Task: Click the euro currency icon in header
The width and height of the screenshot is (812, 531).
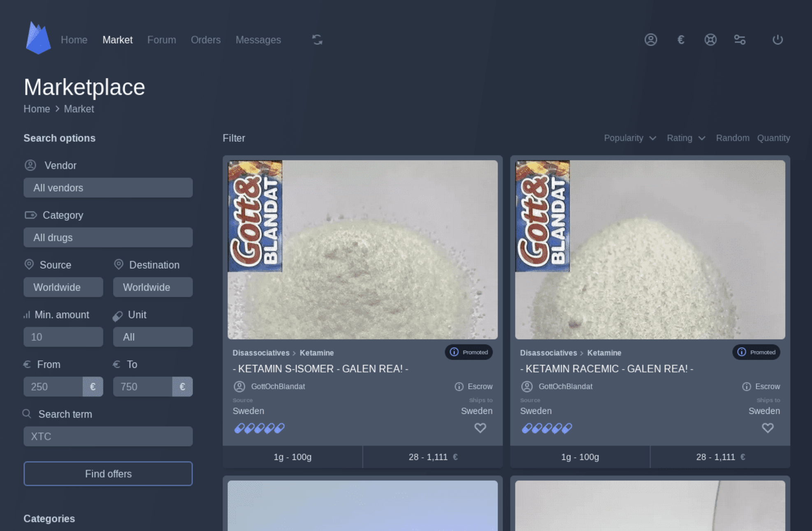Action: pos(681,40)
